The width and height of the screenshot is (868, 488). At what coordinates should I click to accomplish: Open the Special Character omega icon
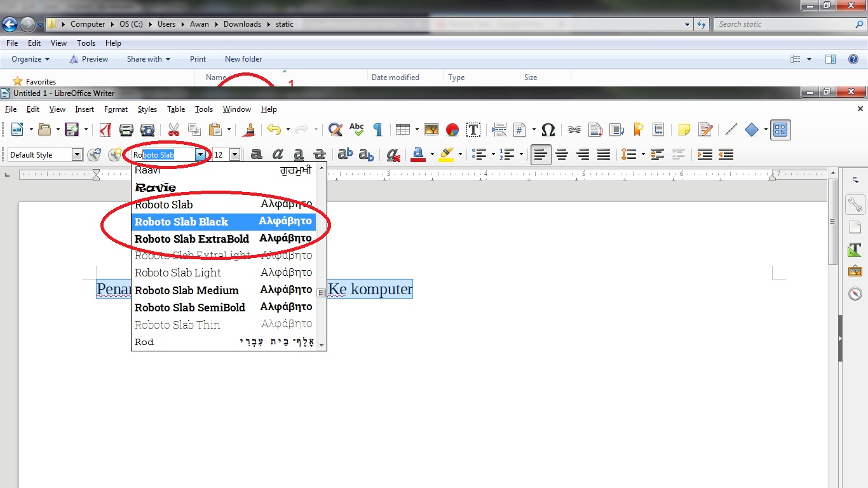pyautogui.click(x=548, y=130)
